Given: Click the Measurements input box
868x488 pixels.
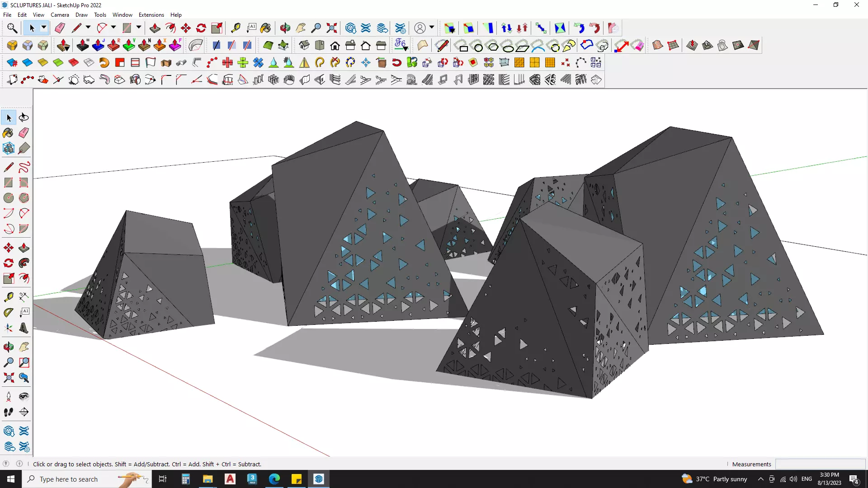Looking at the screenshot, I should (x=820, y=464).
